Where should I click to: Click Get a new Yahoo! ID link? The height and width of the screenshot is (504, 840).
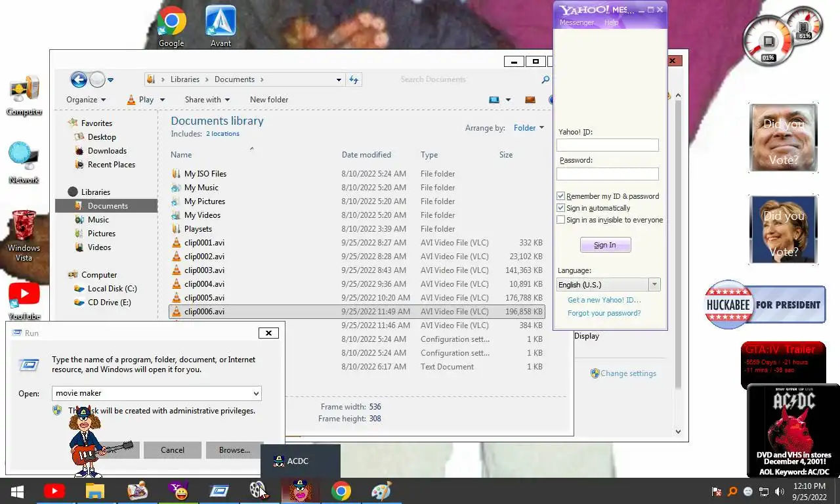coord(604,300)
